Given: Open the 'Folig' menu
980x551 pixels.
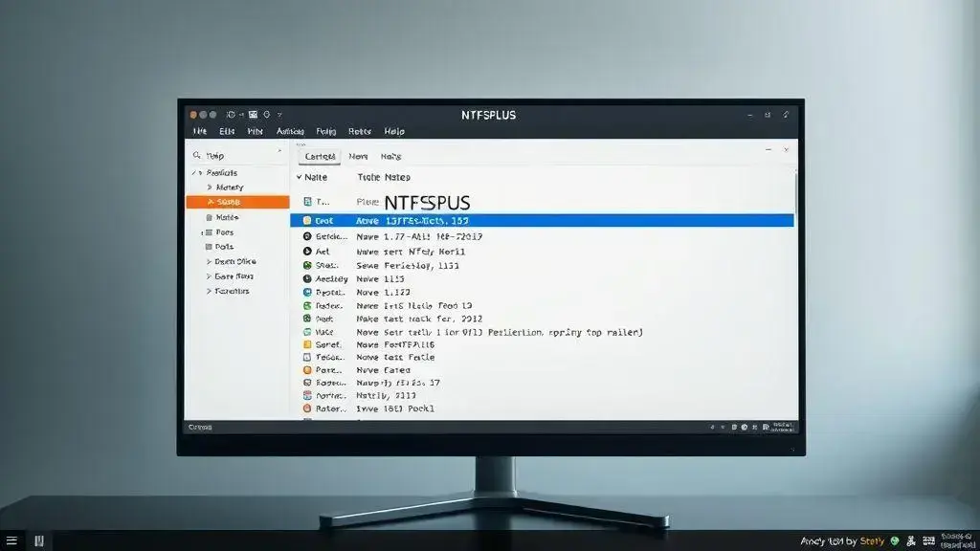Looking at the screenshot, I should click(326, 131).
